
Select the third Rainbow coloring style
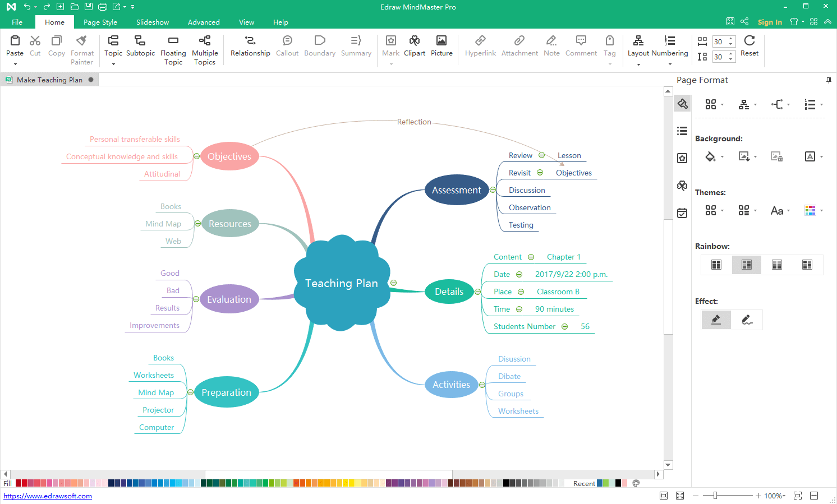[776, 264]
